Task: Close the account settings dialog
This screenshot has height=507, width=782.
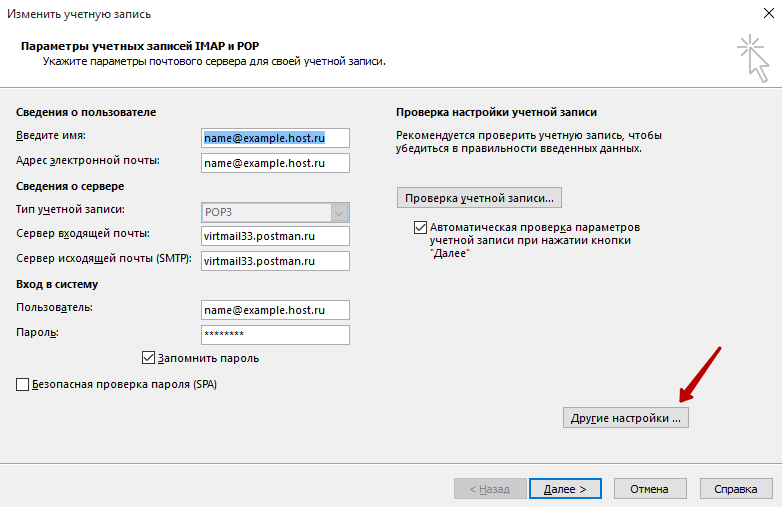Action: coord(769,13)
